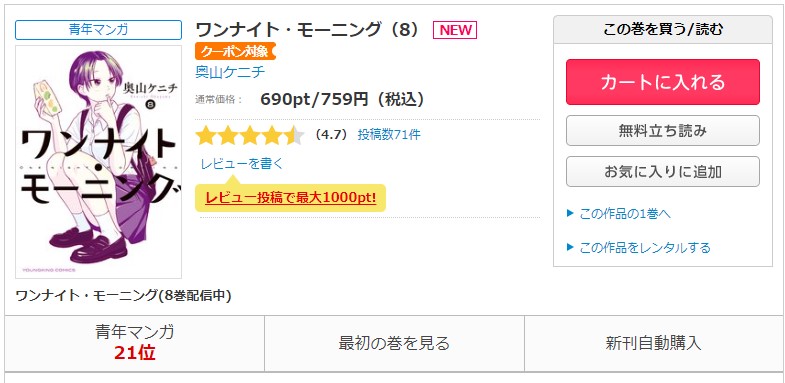This screenshot has height=383, width=785.
Task: Select 最初の巻を見る tab
Action: coord(395,343)
